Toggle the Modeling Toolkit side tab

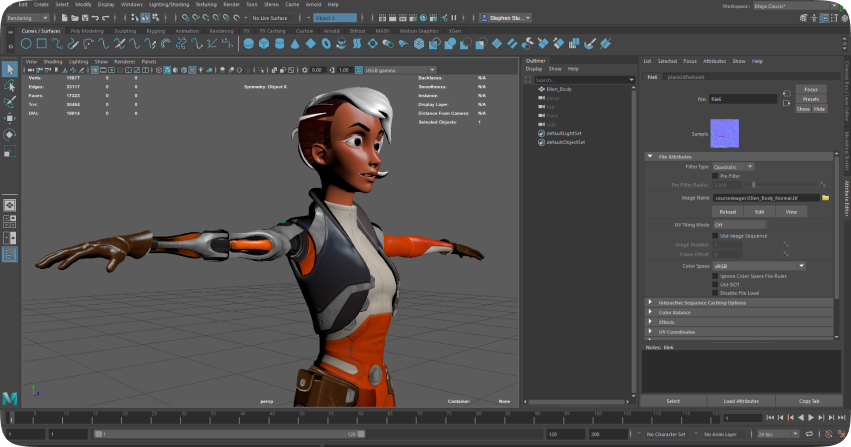point(847,150)
